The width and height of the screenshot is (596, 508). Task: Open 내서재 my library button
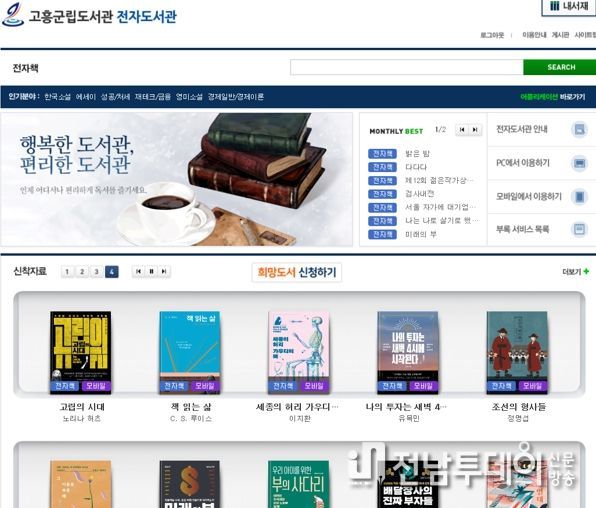[x=569, y=7]
